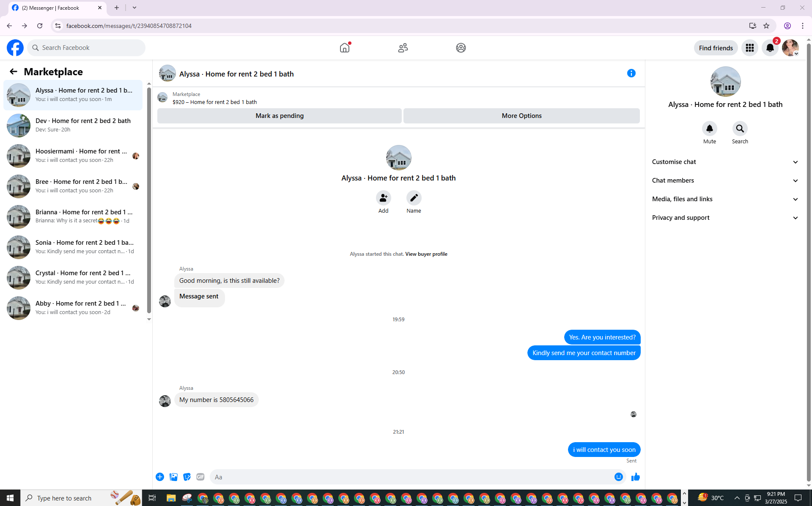812x506 pixels.
Task: Expand the Chat members section
Action: 725,181
